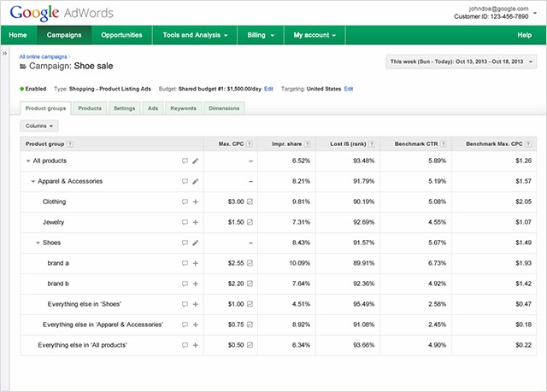This screenshot has width=547, height=392.
Task: Click Edit link next to Shared budget
Action: coord(268,89)
